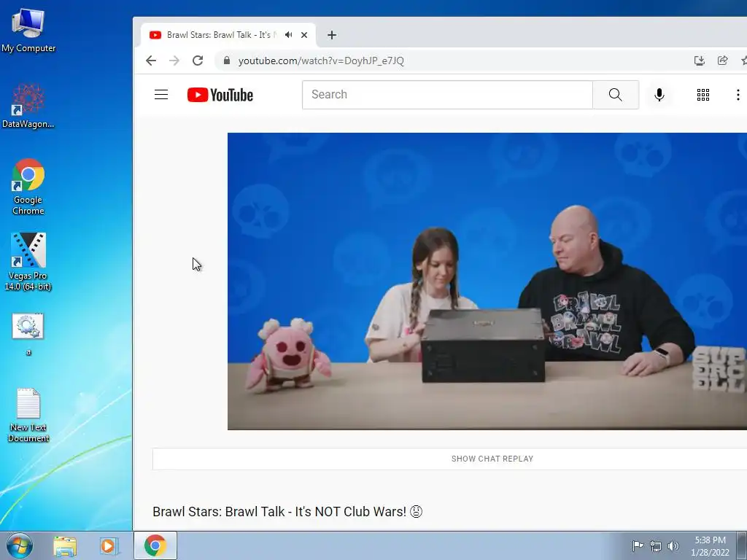This screenshot has height=560, width=747.
Task: Click the video player to pause playback
Action: [x=487, y=281]
